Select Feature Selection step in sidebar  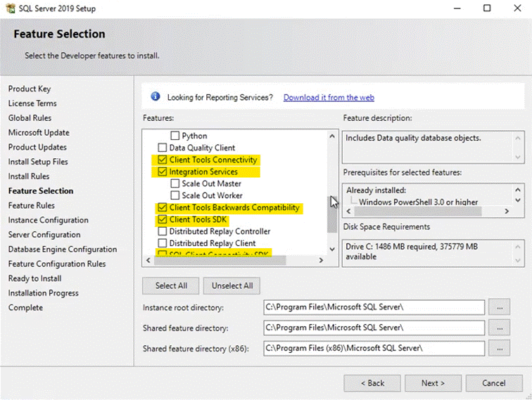[41, 191]
